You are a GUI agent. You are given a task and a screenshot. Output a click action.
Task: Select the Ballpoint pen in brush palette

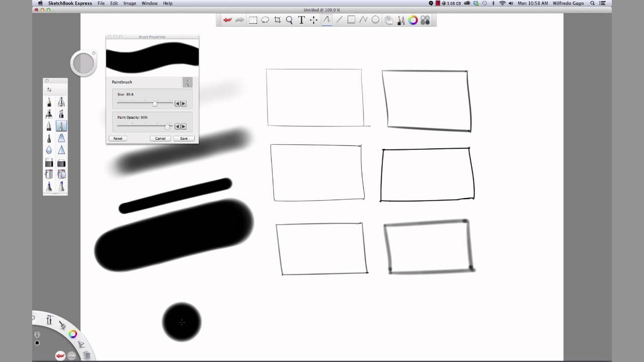coord(49,126)
